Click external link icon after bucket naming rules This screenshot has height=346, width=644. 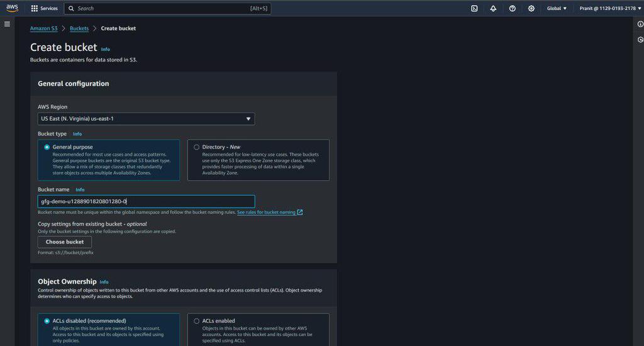pyautogui.click(x=300, y=213)
